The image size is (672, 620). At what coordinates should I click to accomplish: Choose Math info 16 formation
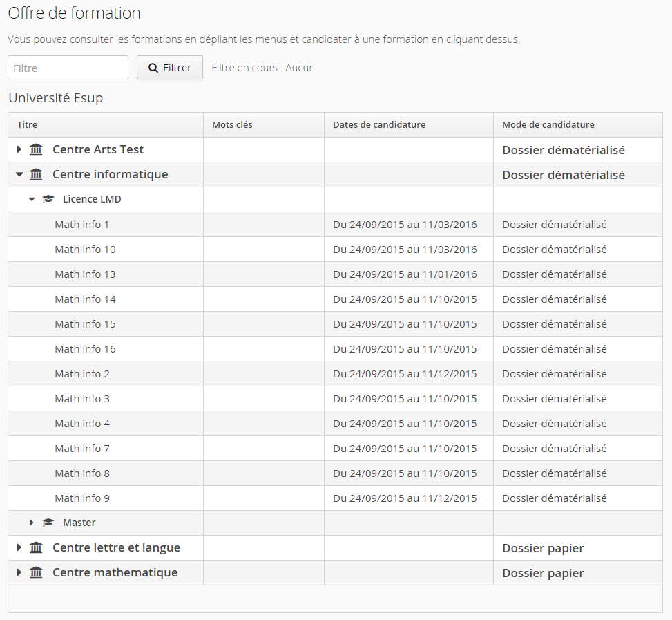[x=85, y=349]
